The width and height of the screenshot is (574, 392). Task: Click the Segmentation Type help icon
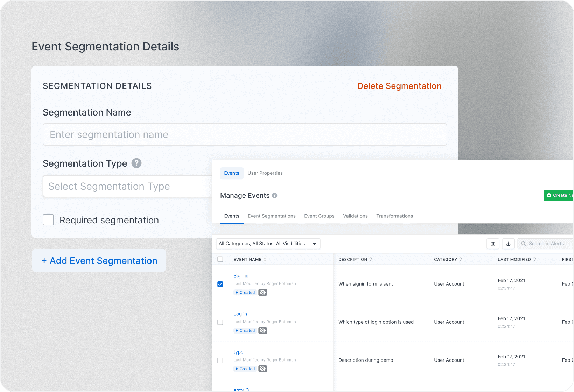136,163
